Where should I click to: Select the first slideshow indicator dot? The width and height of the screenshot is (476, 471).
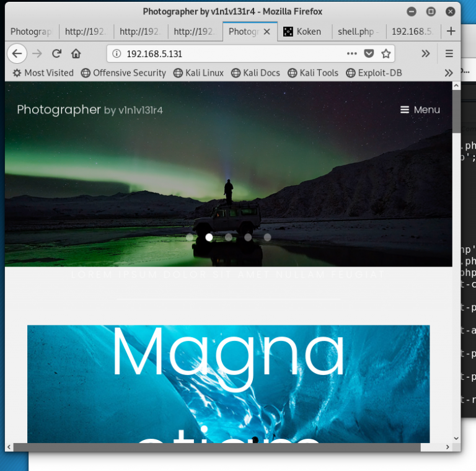190,237
